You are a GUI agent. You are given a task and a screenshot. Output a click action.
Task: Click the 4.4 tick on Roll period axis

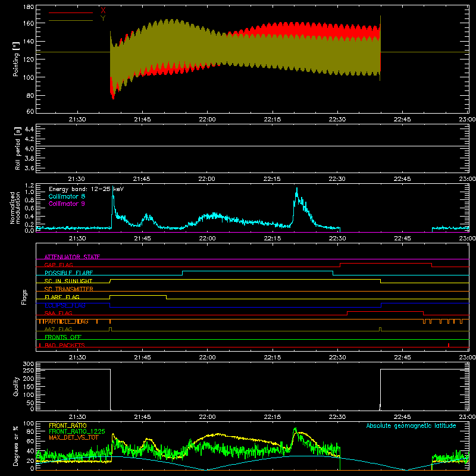point(29,129)
